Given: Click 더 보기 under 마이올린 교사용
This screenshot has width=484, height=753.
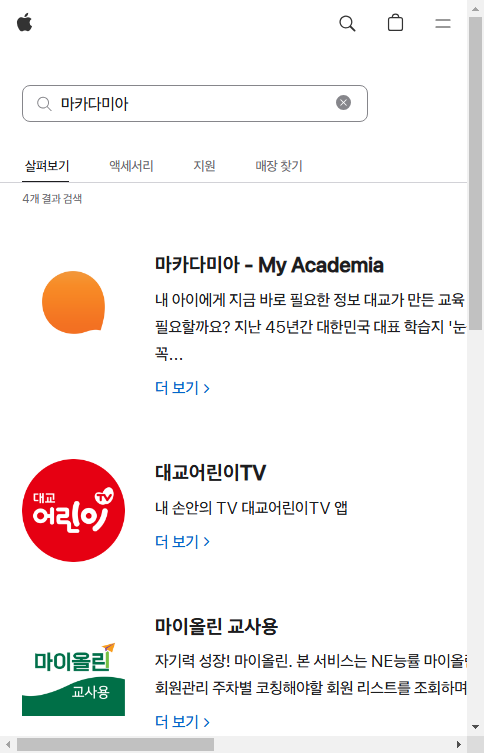Looking at the screenshot, I should pos(182,721).
